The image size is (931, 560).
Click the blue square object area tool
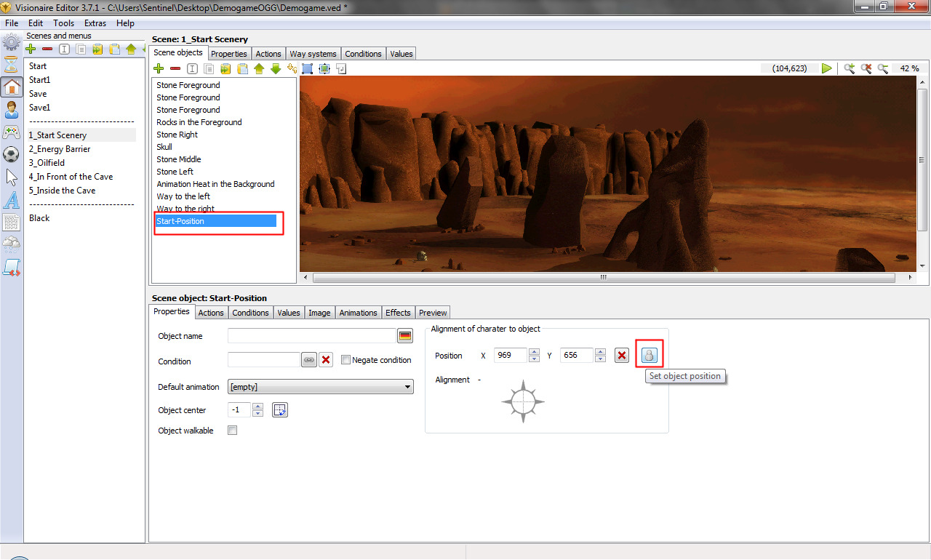pyautogui.click(x=307, y=68)
